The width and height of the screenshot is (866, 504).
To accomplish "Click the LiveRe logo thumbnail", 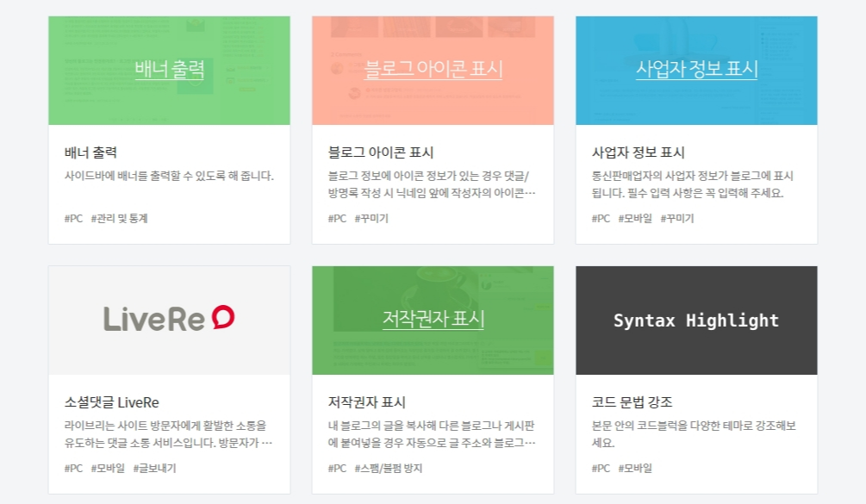I will tap(169, 320).
